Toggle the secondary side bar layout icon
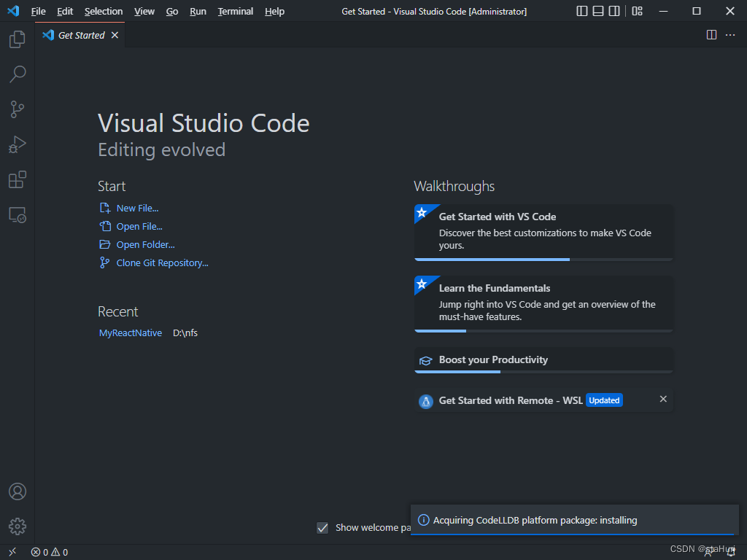Image resolution: width=747 pixels, height=560 pixels. (614, 11)
